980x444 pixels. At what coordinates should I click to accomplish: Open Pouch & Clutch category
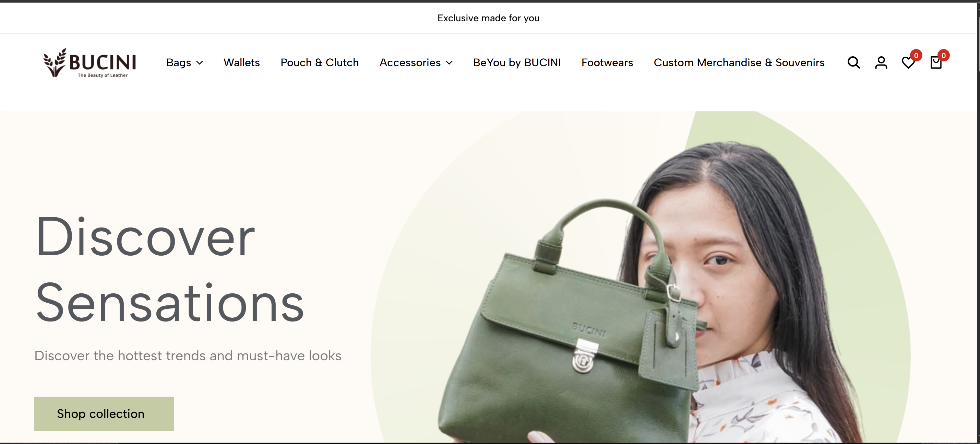320,62
